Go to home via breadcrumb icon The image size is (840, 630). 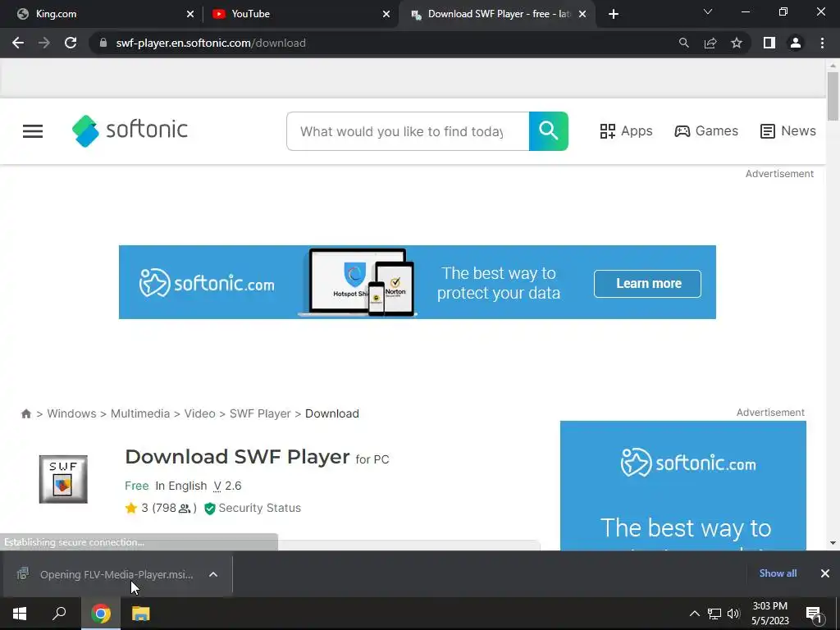[x=25, y=413]
